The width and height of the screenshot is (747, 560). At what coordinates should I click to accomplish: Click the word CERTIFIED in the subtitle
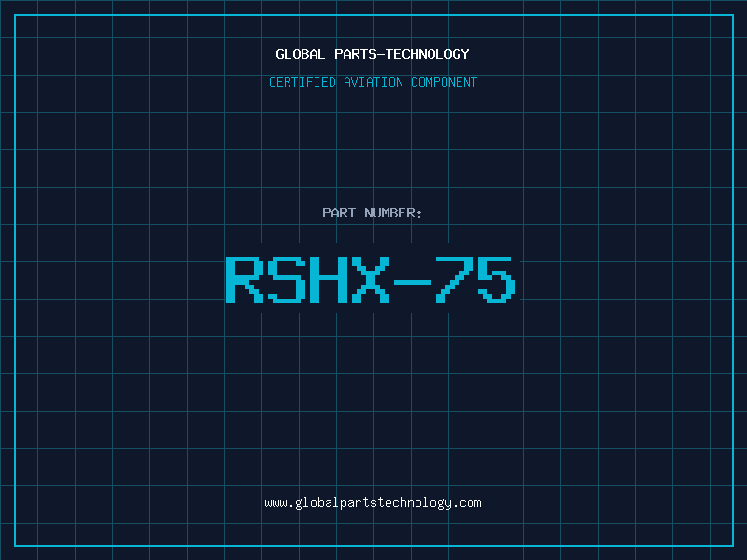pos(303,82)
